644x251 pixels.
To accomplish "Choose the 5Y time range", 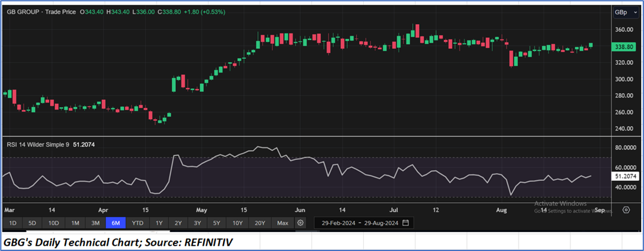I will (x=217, y=223).
